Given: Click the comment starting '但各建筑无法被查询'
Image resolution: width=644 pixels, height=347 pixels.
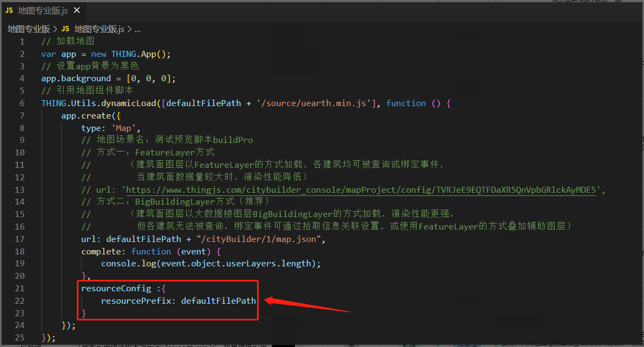Looking at the screenshot, I should (x=354, y=226).
